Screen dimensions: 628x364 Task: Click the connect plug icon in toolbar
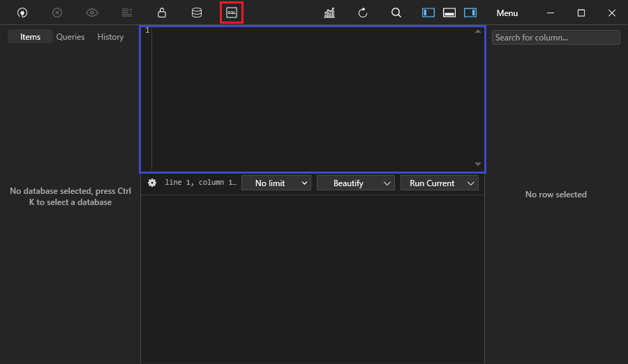coord(22,13)
